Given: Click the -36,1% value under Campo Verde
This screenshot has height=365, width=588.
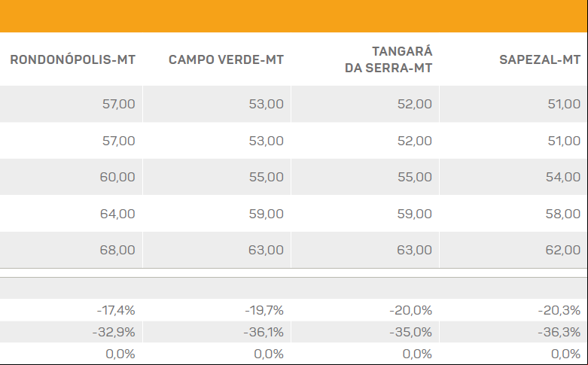Looking at the screenshot, I should pos(264,332).
